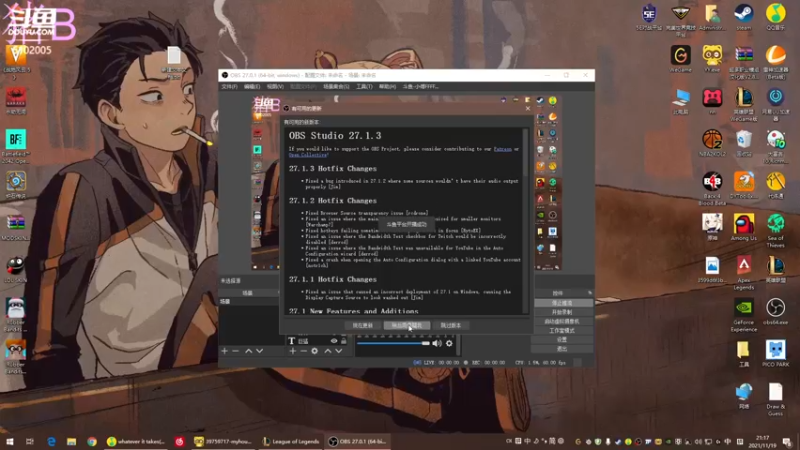Open the File (文件) menu in OBS
The width and height of the screenshot is (800, 450).
pos(229,87)
